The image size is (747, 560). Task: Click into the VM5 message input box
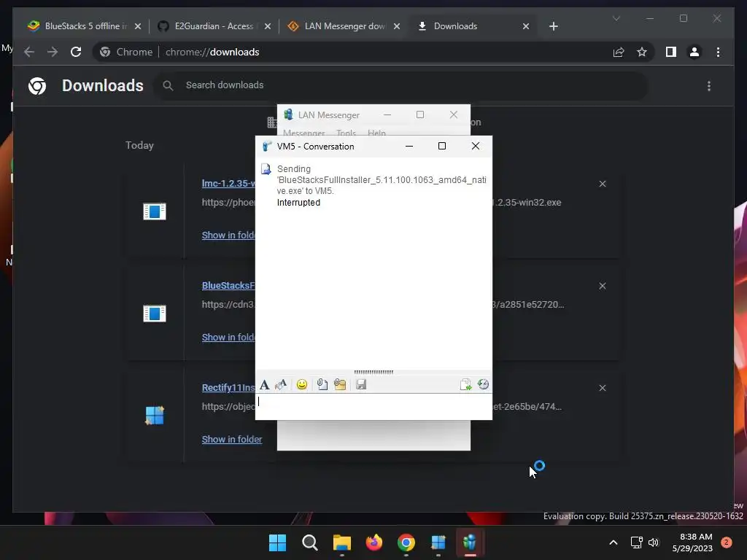click(373, 406)
